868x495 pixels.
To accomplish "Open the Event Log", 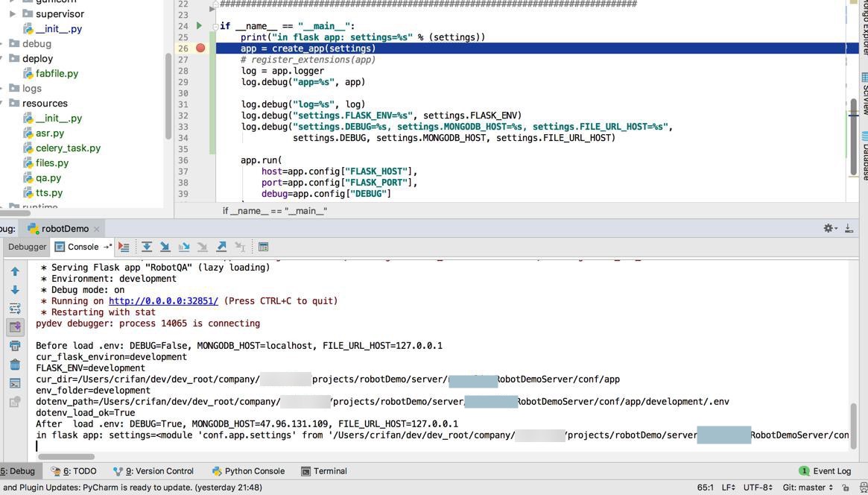I will [x=826, y=471].
